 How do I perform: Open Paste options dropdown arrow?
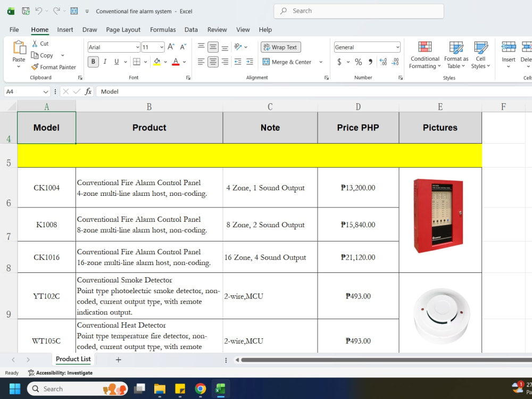(19, 67)
